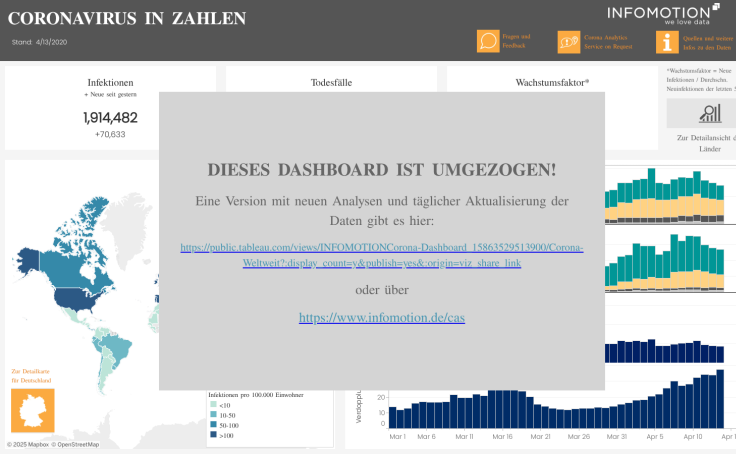Screen dimensions: 736x454
Task: Open the public.tableau.com dashboard link
Action: click(382, 255)
